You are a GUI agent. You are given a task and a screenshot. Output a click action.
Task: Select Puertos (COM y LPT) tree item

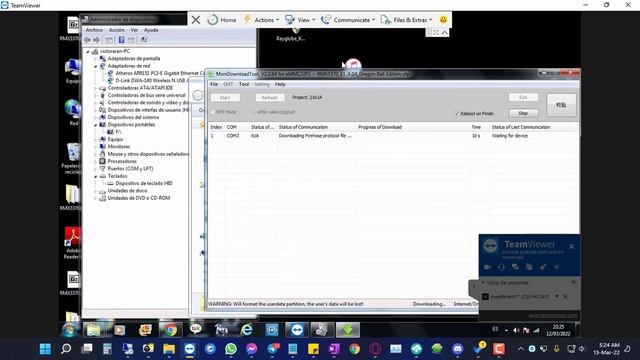point(130,169)
